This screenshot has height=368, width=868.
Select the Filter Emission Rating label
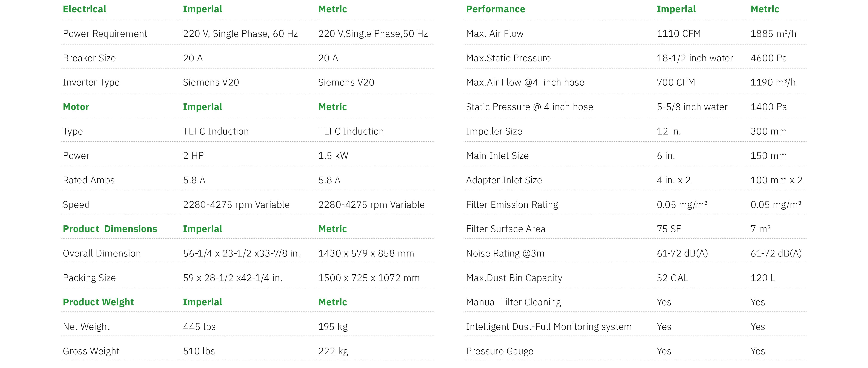[512, 205]
